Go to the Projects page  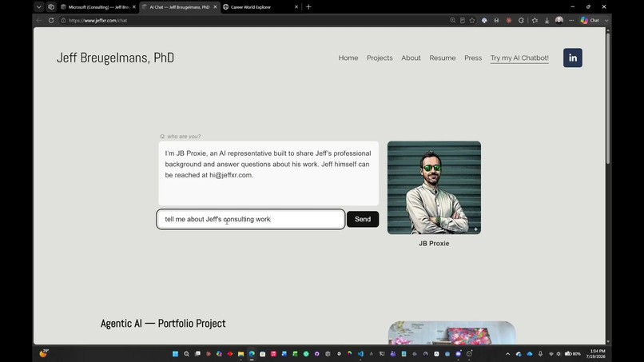click(380, 58)
